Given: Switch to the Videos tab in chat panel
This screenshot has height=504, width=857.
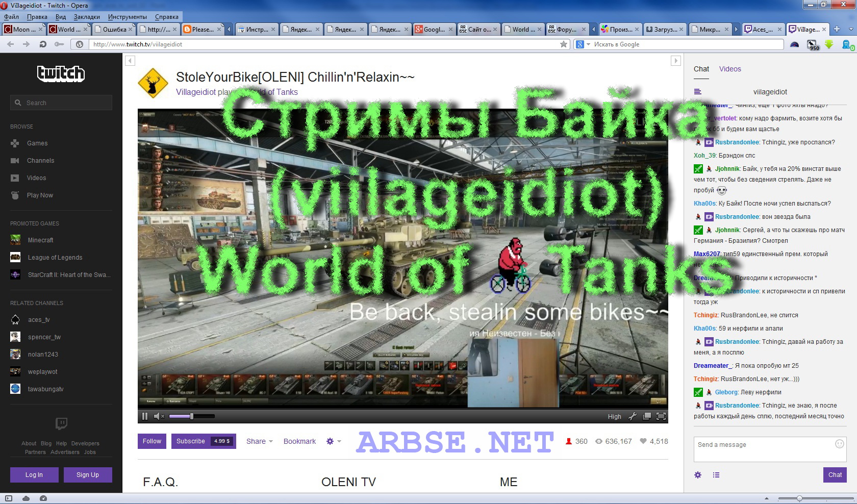Looking at the screenshot, I should pos(730,69).
